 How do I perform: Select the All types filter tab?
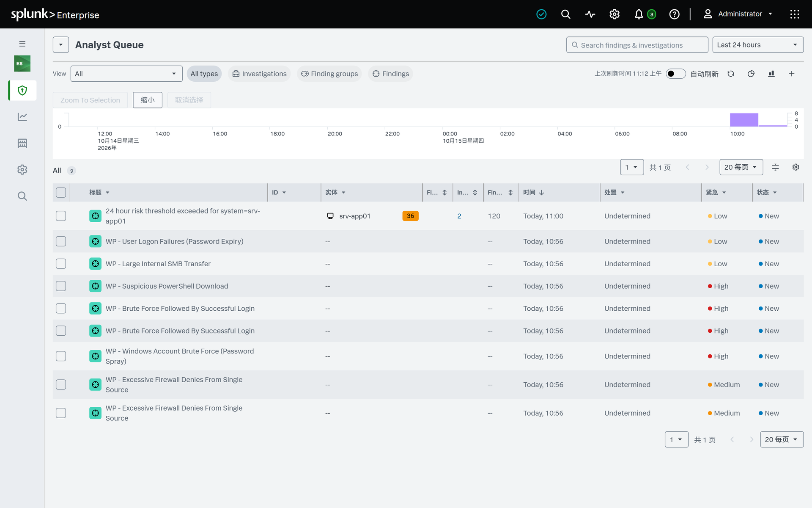pyautogui.click(x=204, y=74)
